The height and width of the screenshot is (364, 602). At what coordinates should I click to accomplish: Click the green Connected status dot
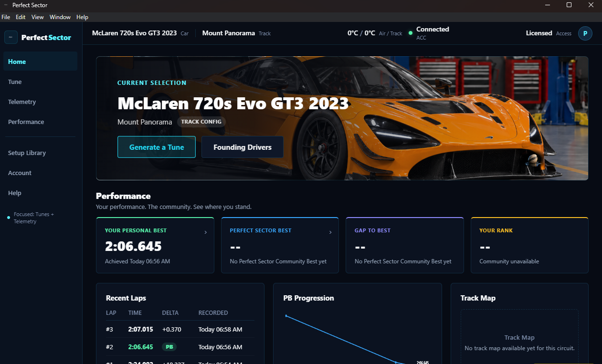tap(410, 33)
